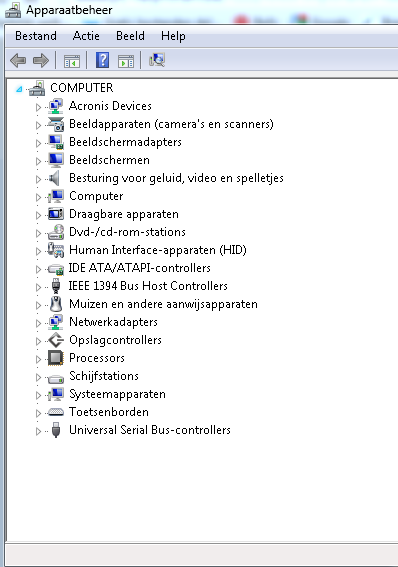Select the 'Acronis Devices' label
398x567 pixels.
(x=110, y=106)
